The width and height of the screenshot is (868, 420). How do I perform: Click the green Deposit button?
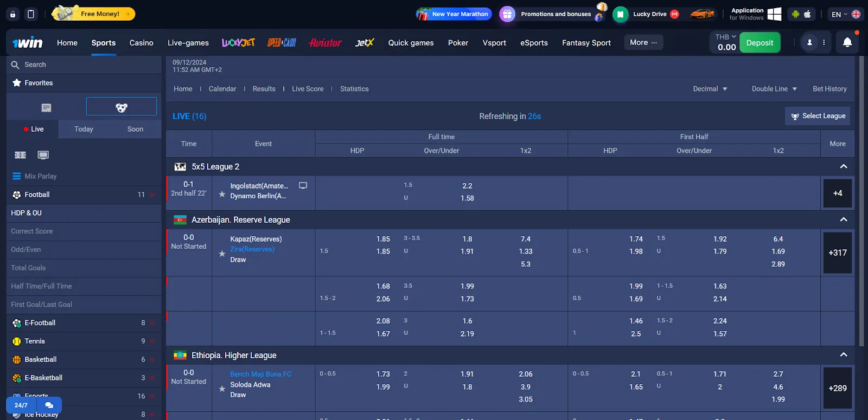coord(759,42)
